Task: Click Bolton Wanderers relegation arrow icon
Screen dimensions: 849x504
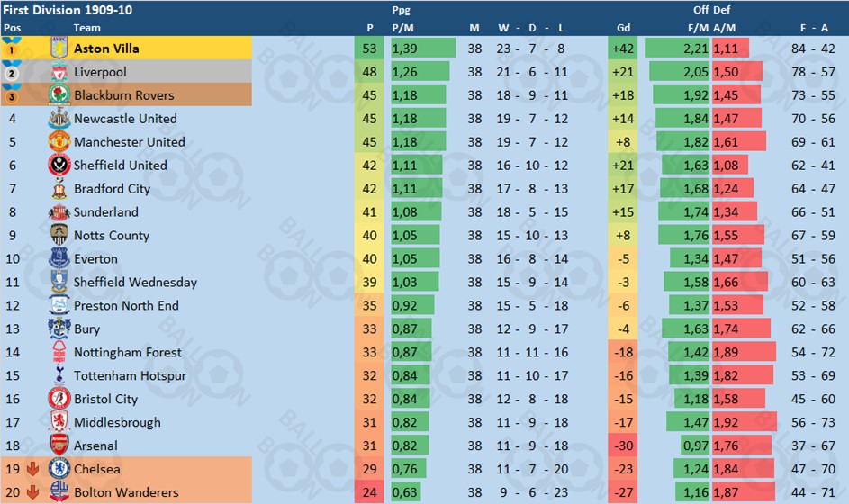Action: tap(32, 492)
